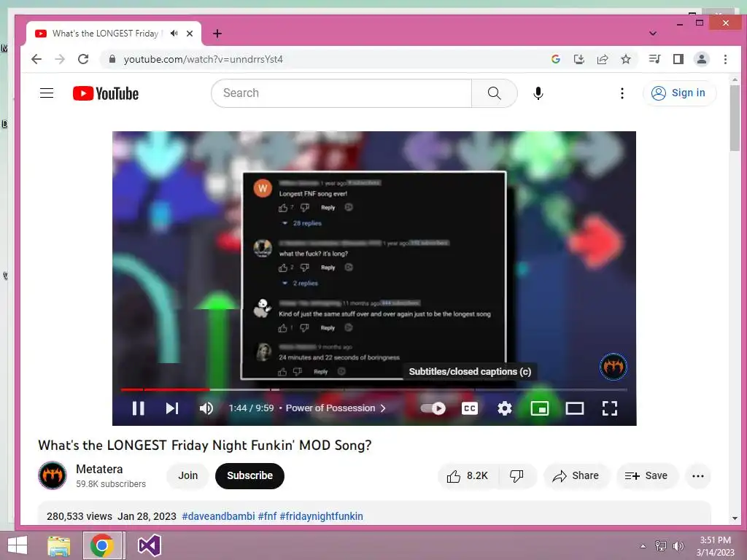
Task: Mute the tab via speaker icon
Action: point(174,34)
